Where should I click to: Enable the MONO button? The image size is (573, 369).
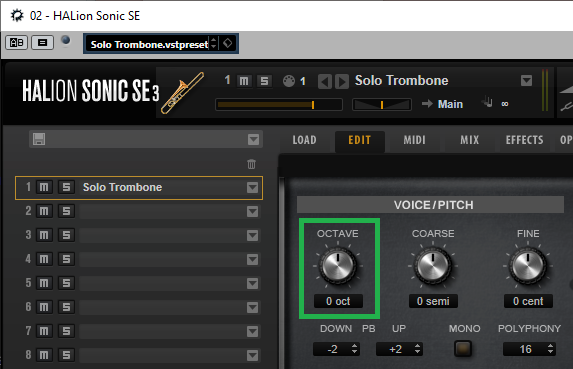tap(463, 349)
